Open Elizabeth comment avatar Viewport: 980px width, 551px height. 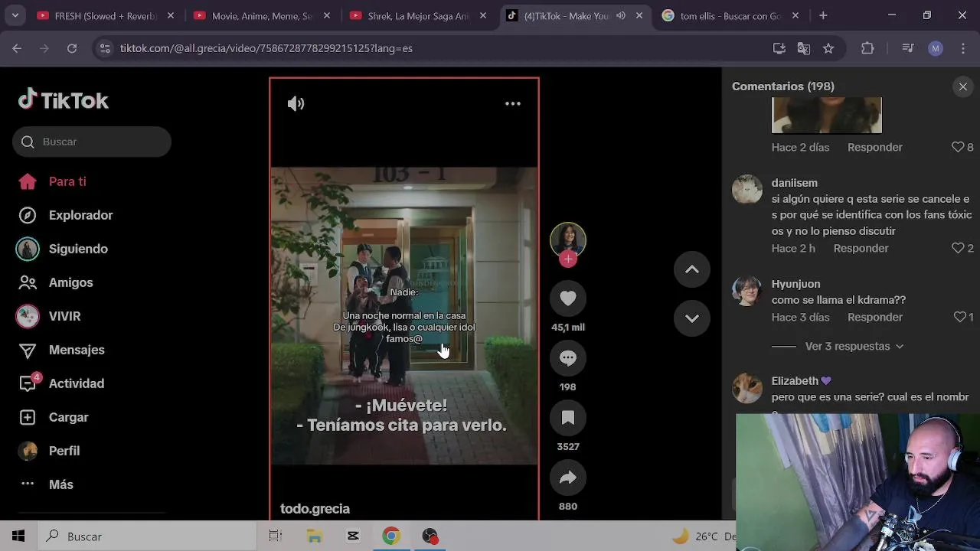(x=747, y=388)
